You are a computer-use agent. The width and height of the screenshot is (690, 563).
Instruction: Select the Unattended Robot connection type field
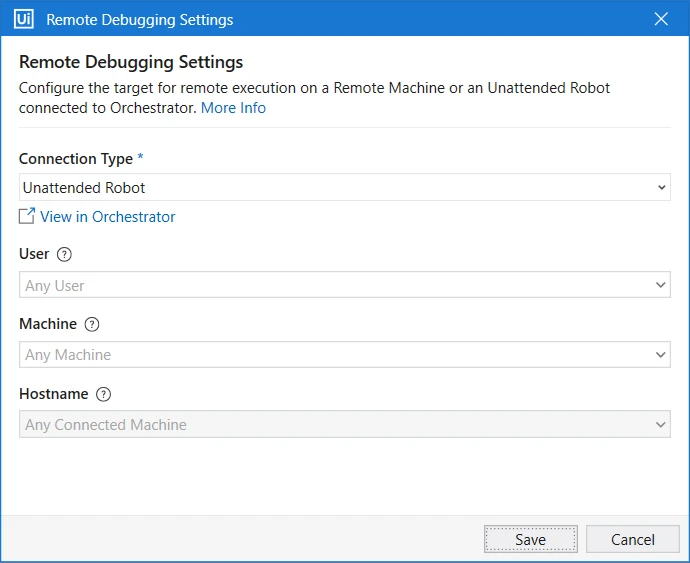345,188
